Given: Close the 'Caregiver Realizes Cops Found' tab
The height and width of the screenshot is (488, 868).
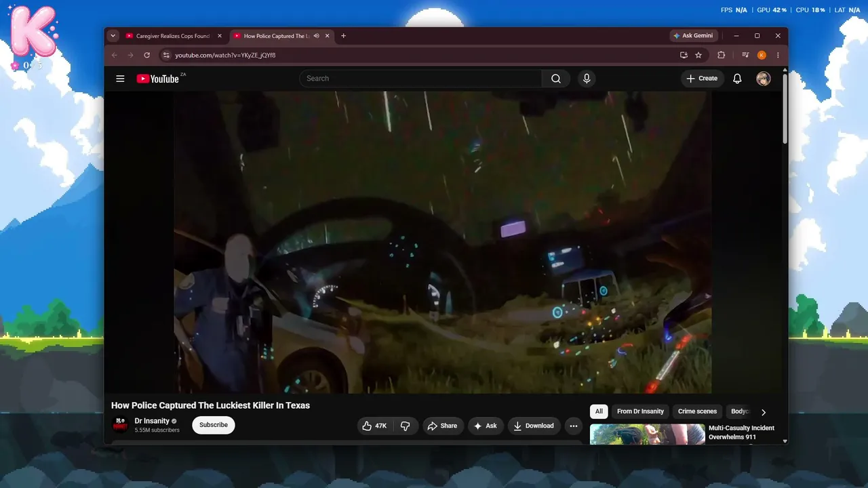Looking at the screenshot, I should pyautogui.click(x=220, y=36).
